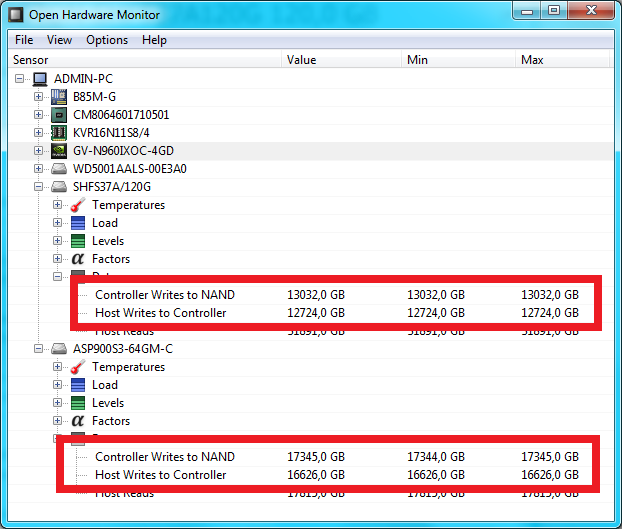Expand Factors under SHFS37A/120G
The height and width of the screenshot is (529, 622).
click(x=57, y=259)
